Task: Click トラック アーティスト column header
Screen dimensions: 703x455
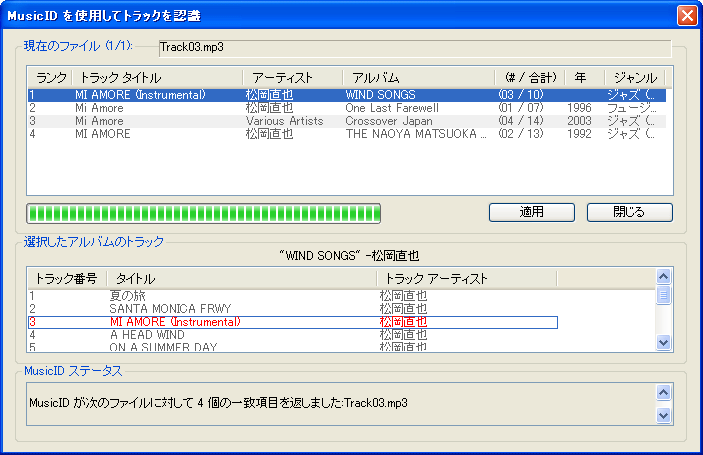Action: tap(467, 279)
